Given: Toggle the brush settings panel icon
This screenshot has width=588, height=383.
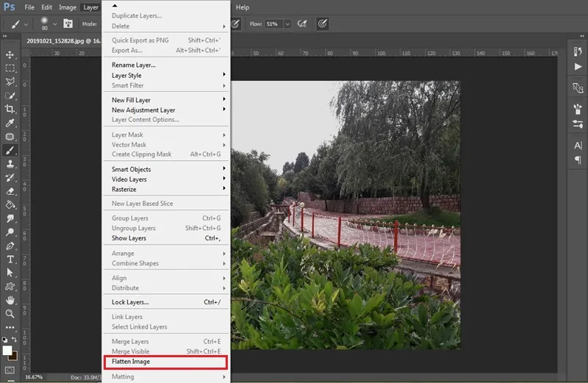Looking at the screenshot, I should (68, 24).
